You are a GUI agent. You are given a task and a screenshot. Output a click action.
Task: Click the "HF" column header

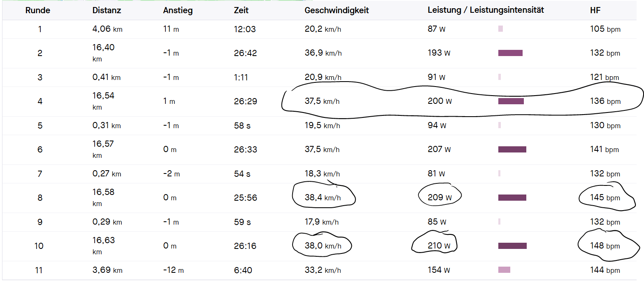click(595, 10)
